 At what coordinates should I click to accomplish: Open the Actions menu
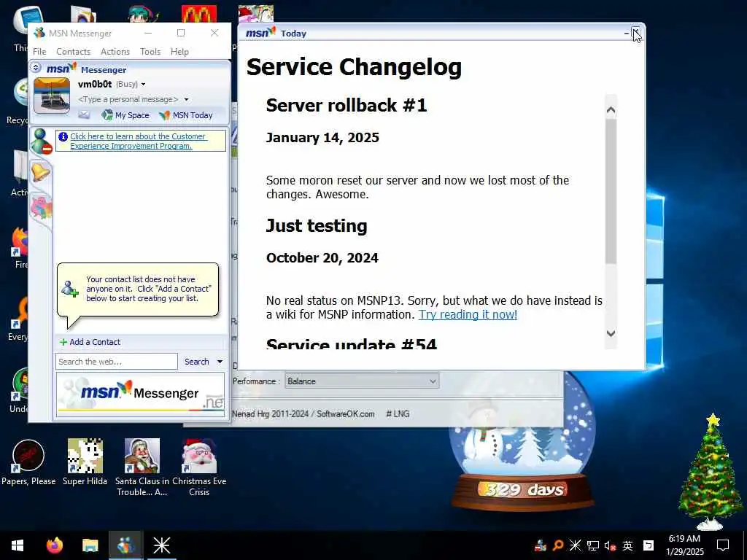pos(115,52)
